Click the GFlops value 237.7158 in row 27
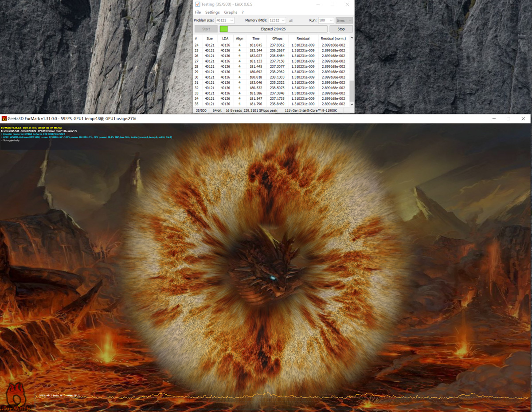 [x=277, y=61]
